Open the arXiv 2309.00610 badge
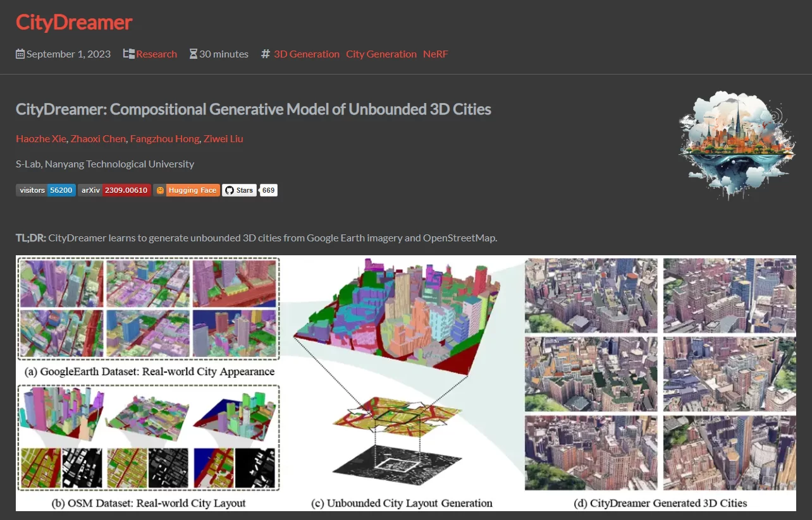 pyautogui.click(x=114, y=190)
